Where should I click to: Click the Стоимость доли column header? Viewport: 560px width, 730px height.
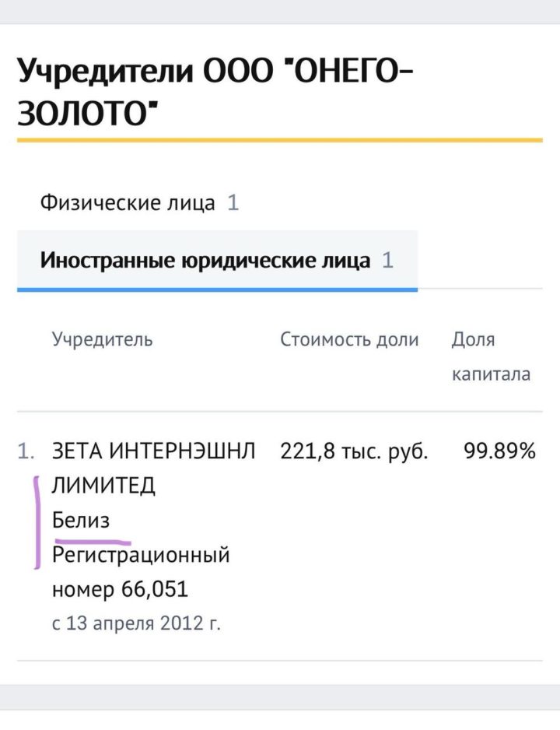[x=349, y=339]
